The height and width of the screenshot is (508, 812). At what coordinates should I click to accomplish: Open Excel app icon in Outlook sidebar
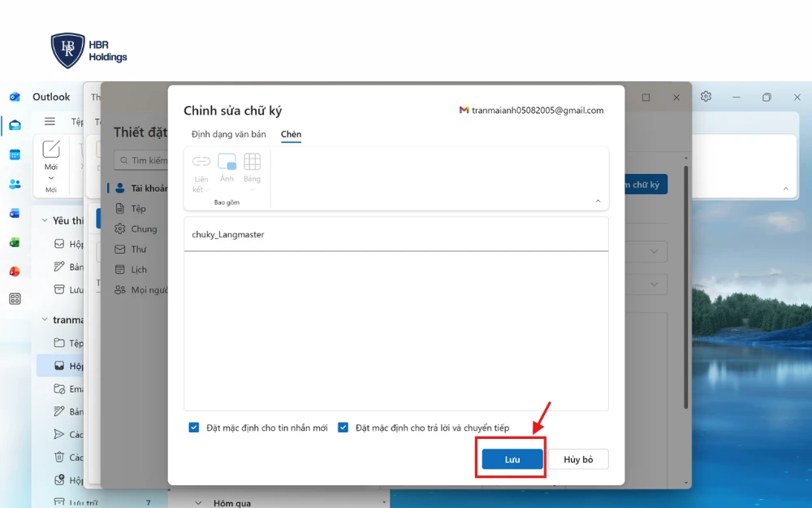(15, 242)
